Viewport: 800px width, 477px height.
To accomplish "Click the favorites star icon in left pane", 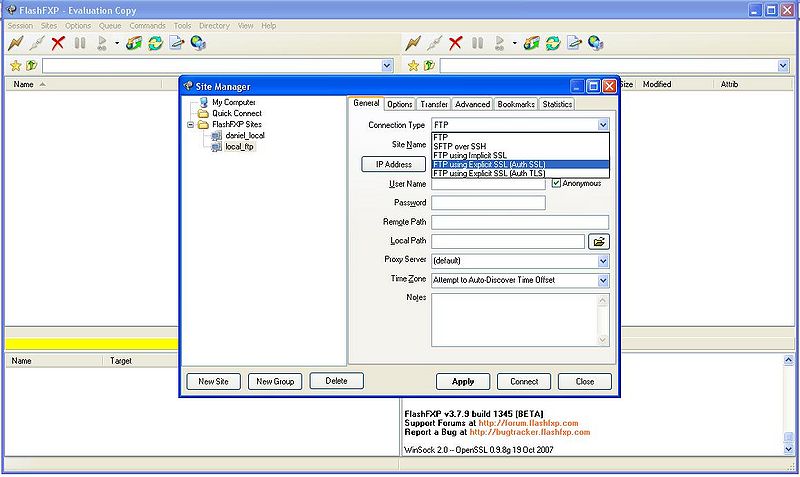I will [15, 65].
